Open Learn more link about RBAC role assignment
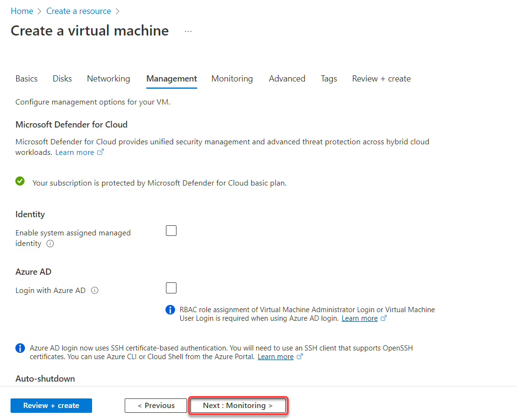The width and height of the screenshot is (517, 420). point(359,318)
